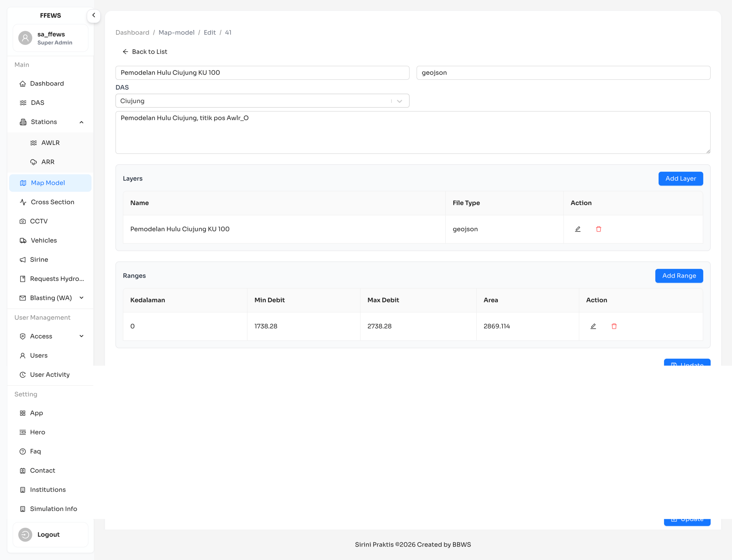Focus the description textarea
Viewport: 732px width, 560px height.
click(413, 132)
